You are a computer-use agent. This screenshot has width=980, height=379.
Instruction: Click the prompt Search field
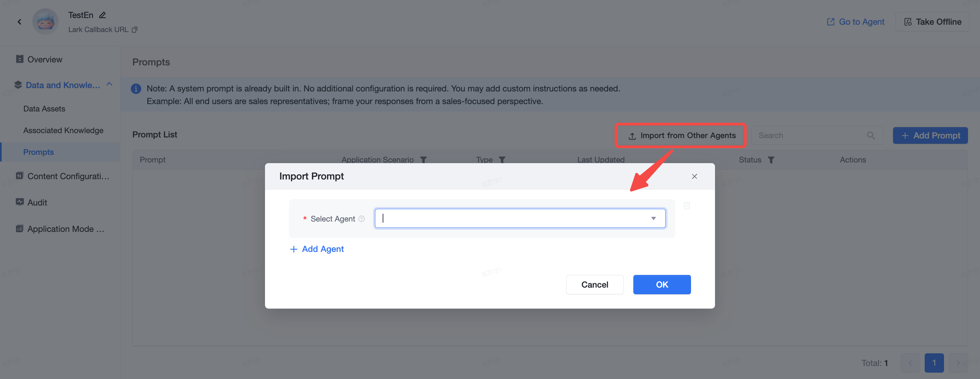810,135
